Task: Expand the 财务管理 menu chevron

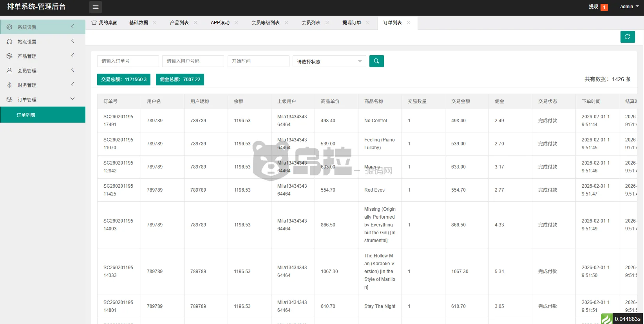Action: 72,85
